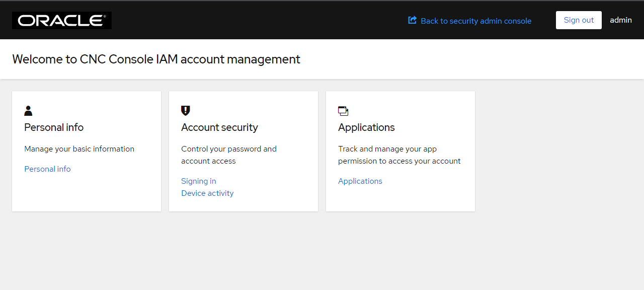Image resolution: width=644 pixels, height=290 pixels.
Task: Click the Account security heading
Action: click(219, 127)
